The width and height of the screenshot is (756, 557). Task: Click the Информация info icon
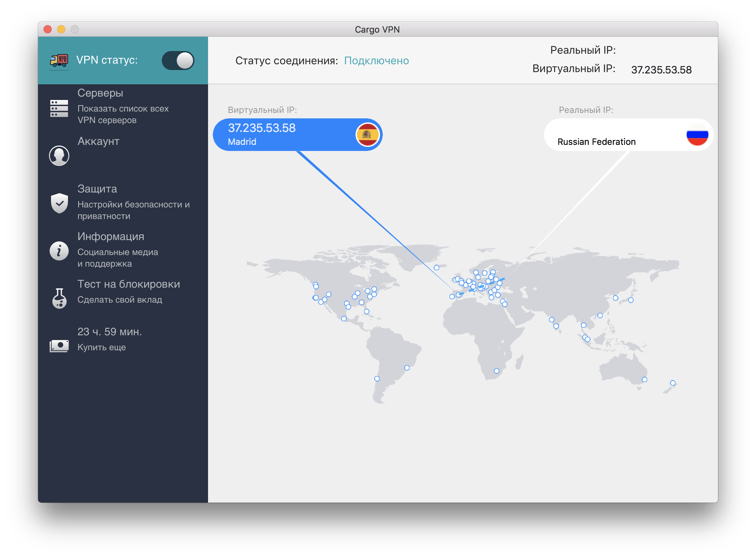coord(59,251)
